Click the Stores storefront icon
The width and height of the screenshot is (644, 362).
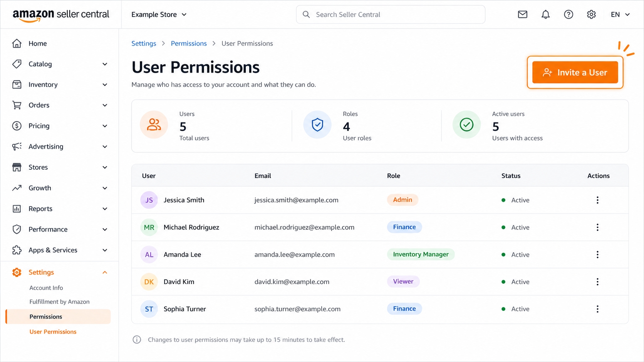(17, 167)
